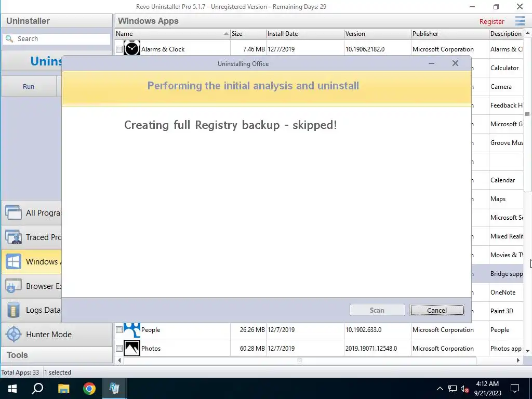
Task: Click the People app icon
Action: tap(131, 330)
